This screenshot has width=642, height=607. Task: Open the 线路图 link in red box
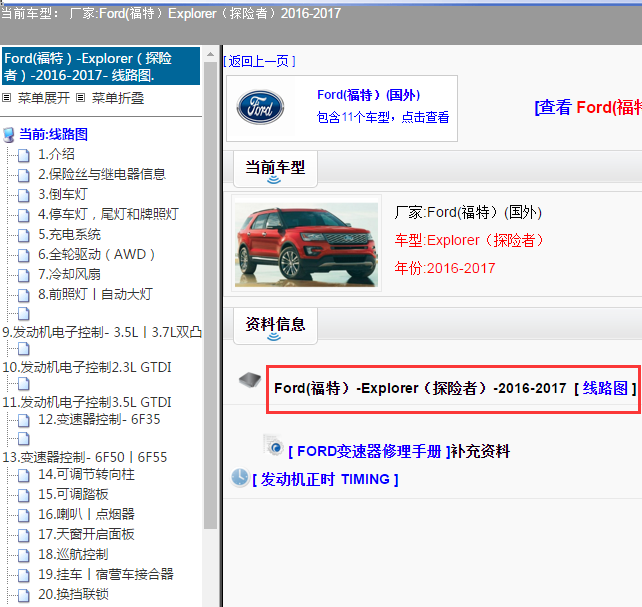(x=605, y=388)
